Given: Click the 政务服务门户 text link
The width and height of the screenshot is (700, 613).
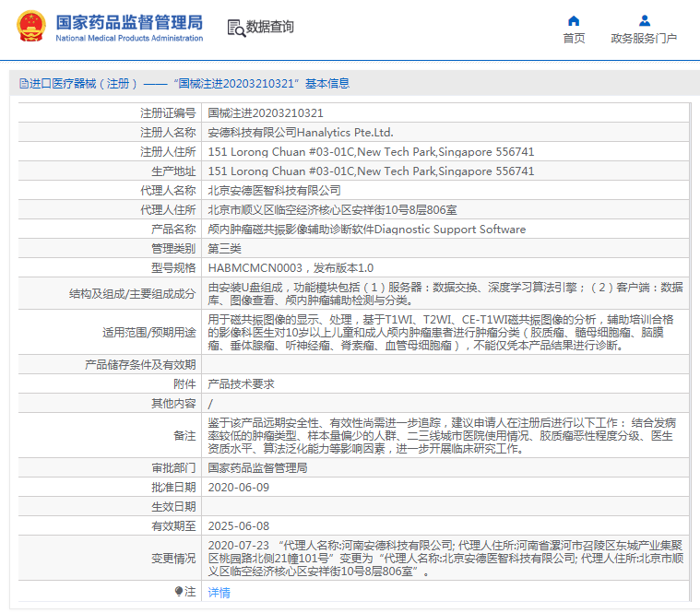Looking at the screenshot, I should (644, 39).
